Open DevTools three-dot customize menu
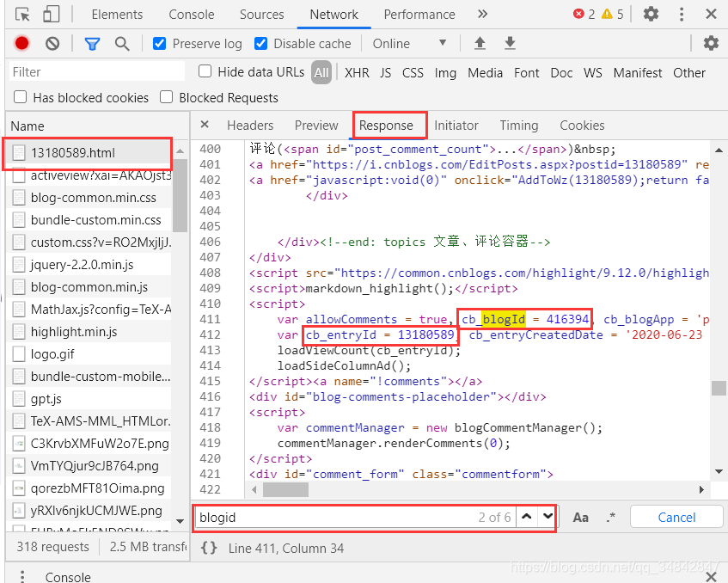 tap(681, 14)
